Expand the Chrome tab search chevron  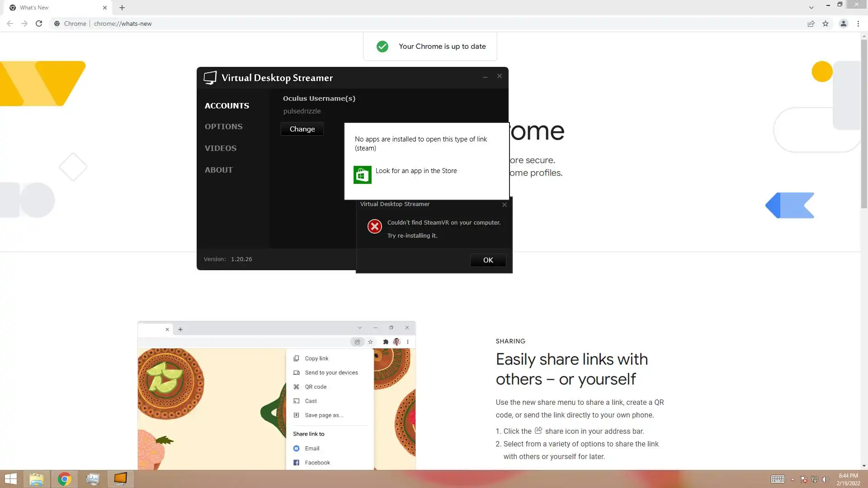pos(811,8)
